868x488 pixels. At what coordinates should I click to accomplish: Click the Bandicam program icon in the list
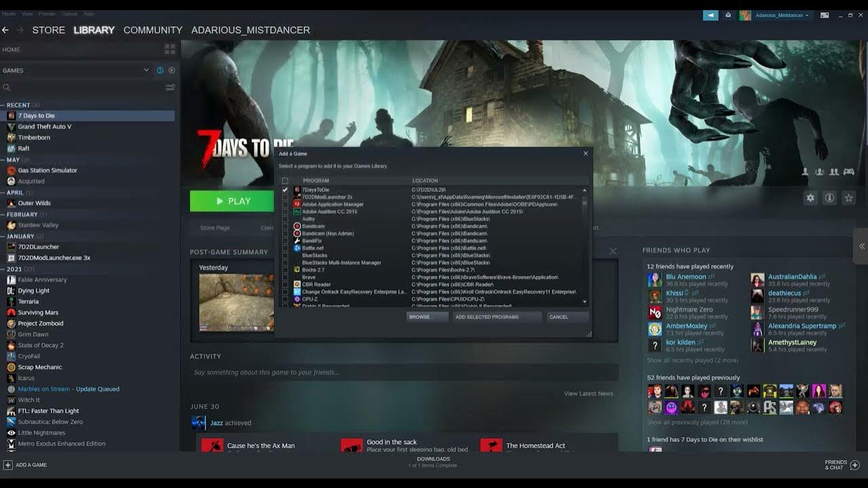tap(297, 226)
